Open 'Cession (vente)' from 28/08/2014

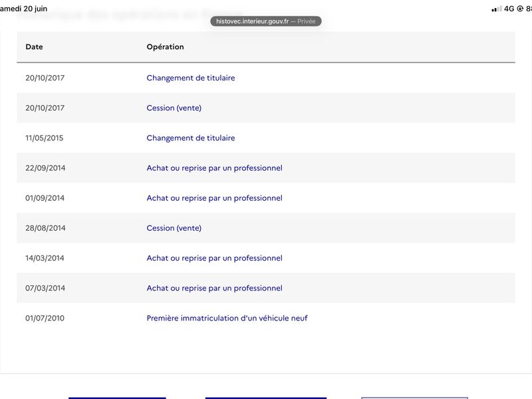(x=174, y=228)
